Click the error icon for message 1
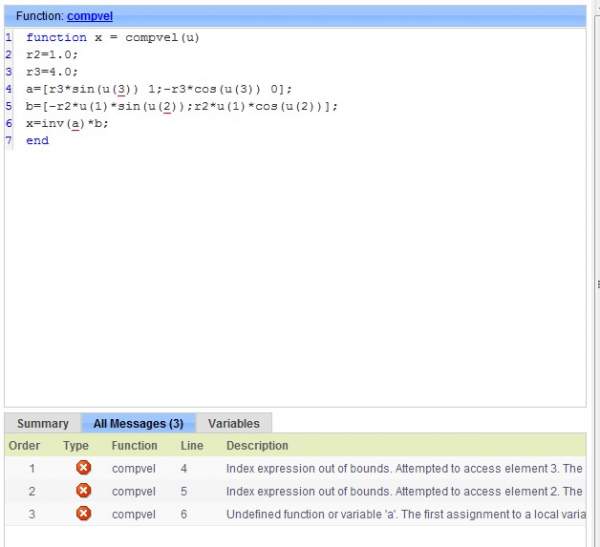 tap(83, 468)
